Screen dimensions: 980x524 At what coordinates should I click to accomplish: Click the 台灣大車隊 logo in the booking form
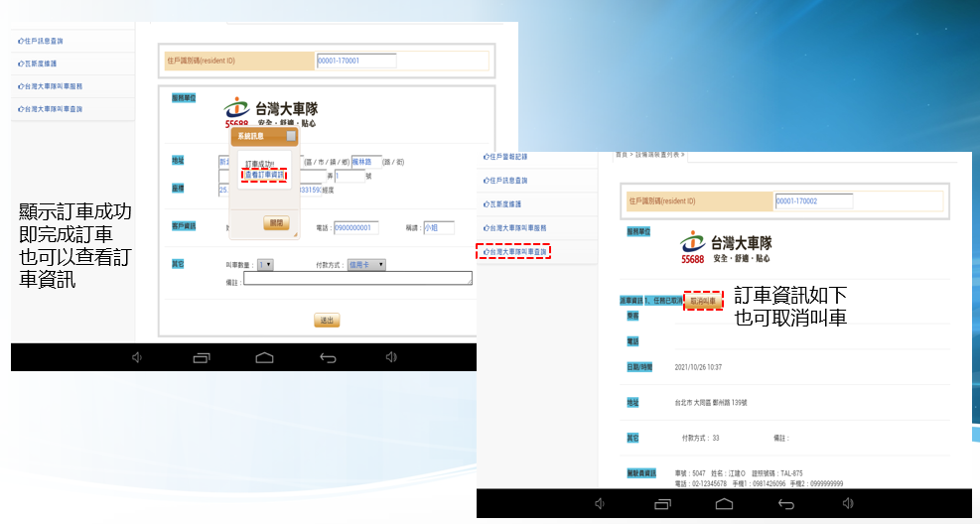[271, 112]
